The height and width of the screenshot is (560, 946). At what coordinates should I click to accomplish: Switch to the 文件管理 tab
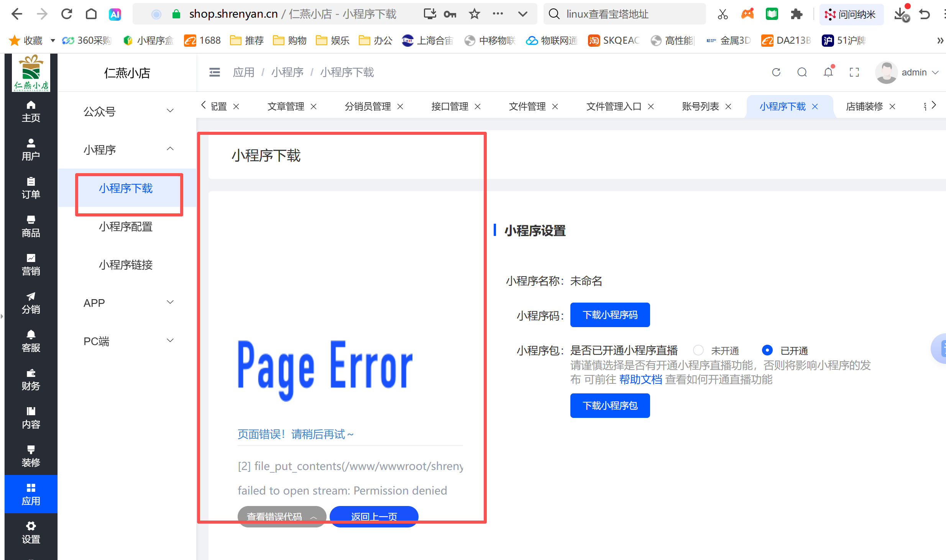coord(527,106)
